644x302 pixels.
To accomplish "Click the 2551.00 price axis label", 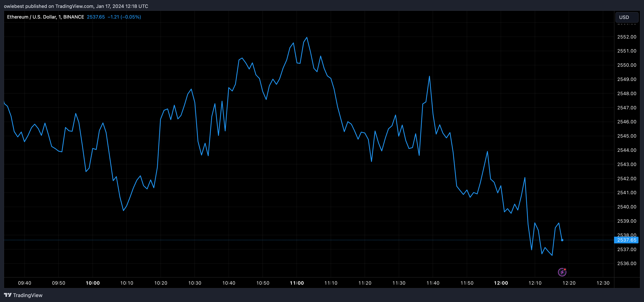I will point(627,51).
